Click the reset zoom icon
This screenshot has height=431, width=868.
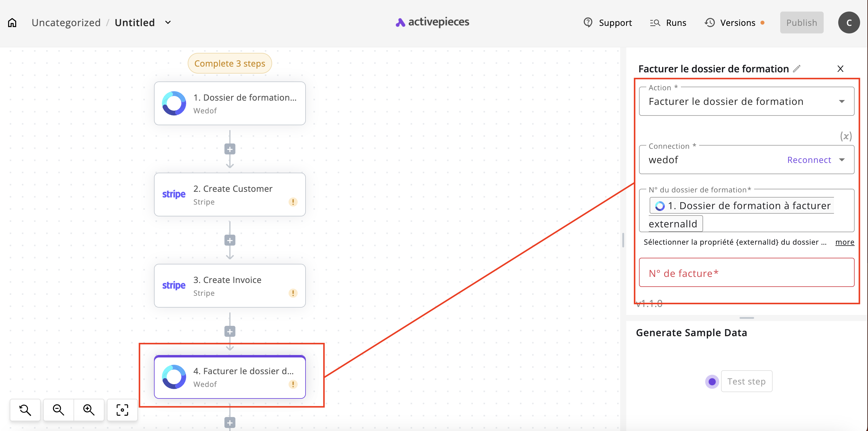(25, 409)
